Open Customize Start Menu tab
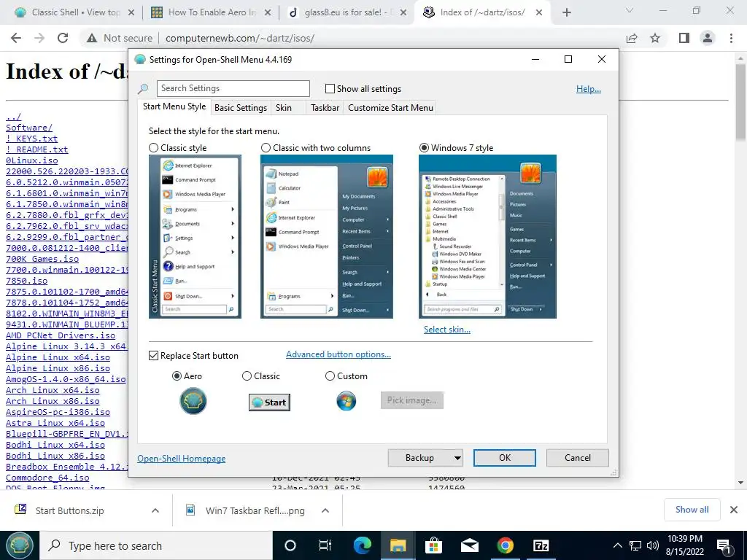This screenshot has height=560, width=747. (x=391, y=108)
